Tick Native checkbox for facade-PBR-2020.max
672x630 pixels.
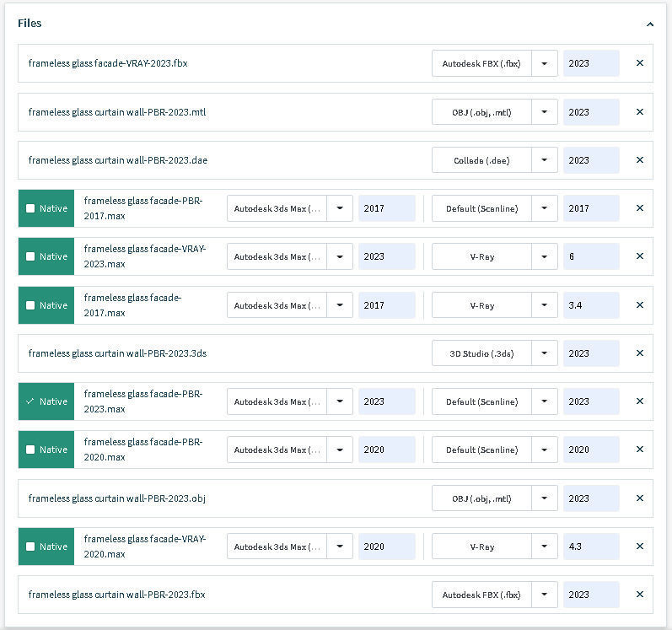pos(31,450)
